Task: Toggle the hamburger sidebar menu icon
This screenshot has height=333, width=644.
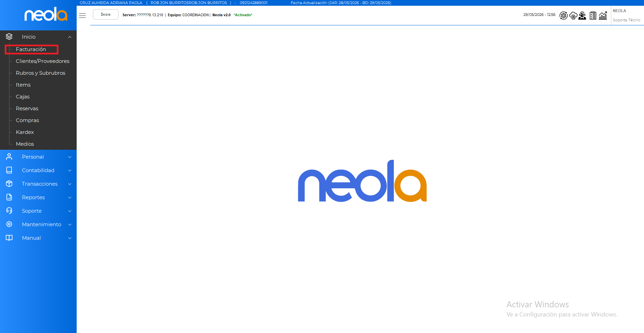Action: coord(82,16)
